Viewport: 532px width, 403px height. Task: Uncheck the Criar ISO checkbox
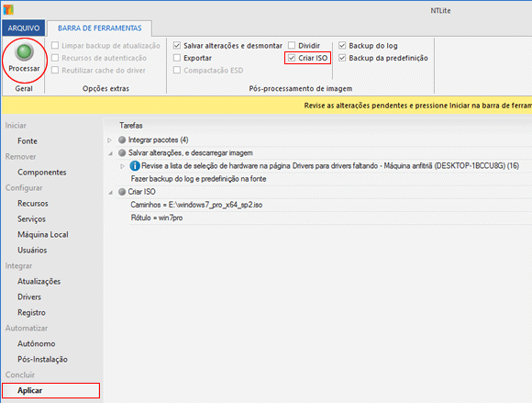292,58
